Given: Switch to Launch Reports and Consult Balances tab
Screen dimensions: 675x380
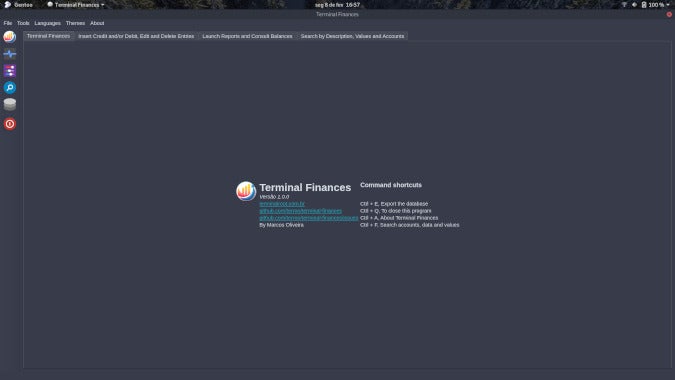Looking at the screenshot, I should pos(247,36).
